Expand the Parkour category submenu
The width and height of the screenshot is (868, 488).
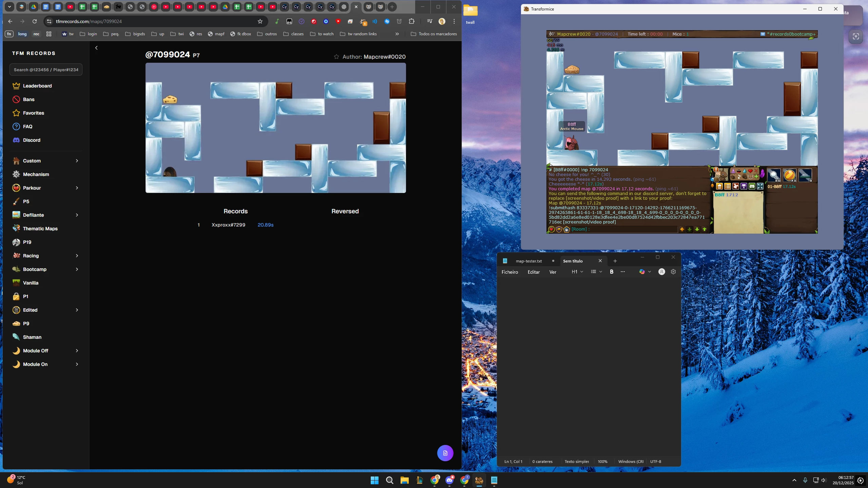click(77, 188)
